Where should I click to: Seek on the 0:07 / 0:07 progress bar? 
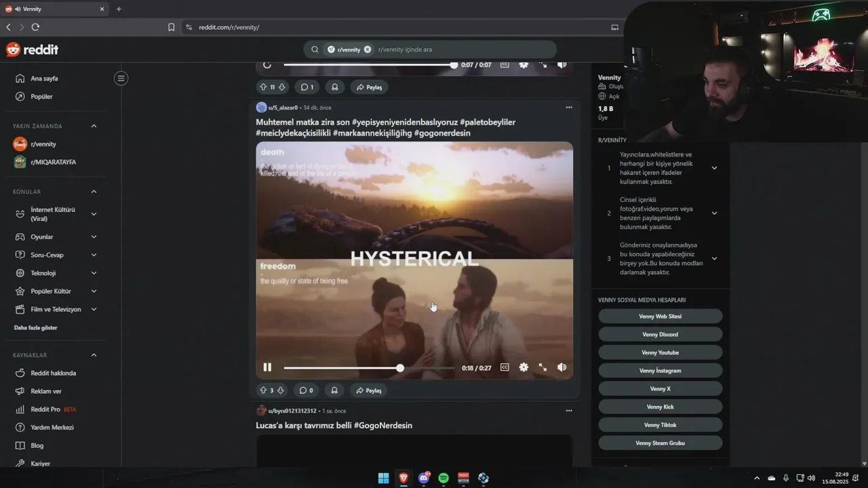(x=370, y=65)
